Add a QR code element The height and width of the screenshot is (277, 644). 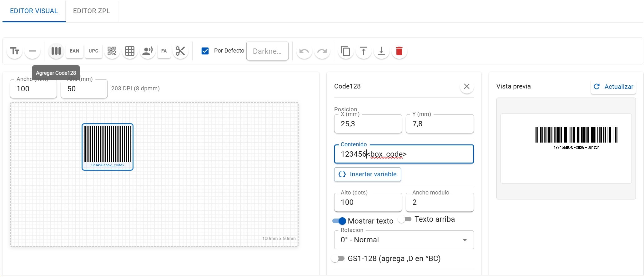112,51
